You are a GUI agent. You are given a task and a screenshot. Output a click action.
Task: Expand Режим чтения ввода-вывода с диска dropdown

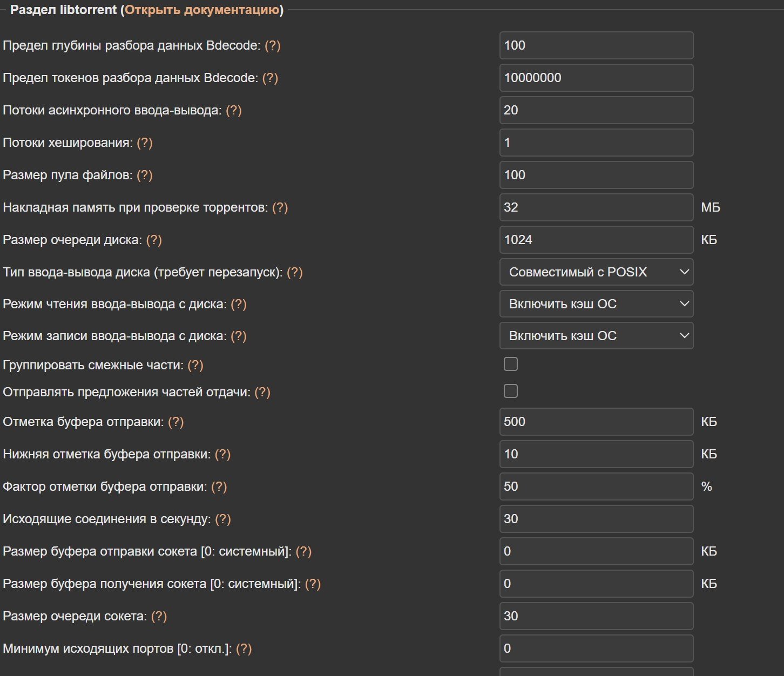[x=597, y=304]
